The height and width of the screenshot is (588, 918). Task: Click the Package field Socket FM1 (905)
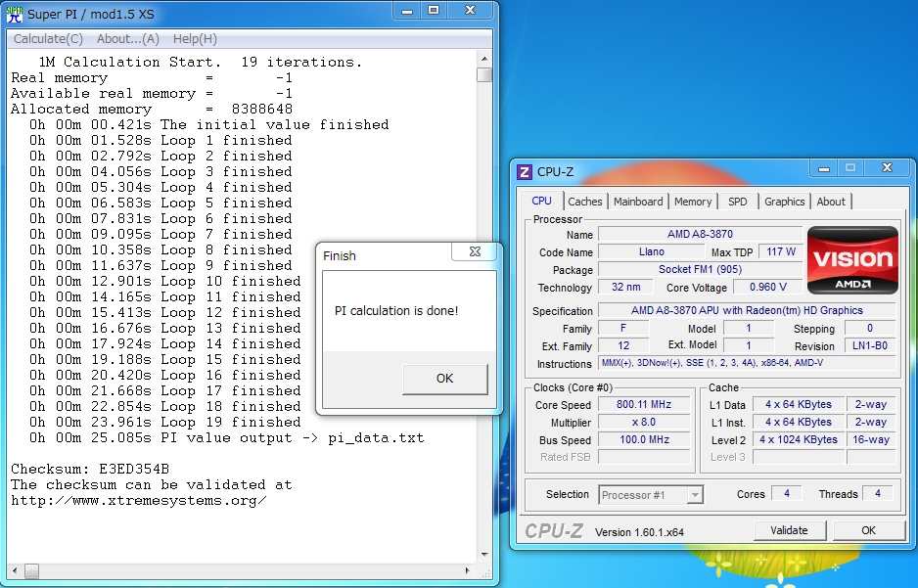click(x=700, y=269)
